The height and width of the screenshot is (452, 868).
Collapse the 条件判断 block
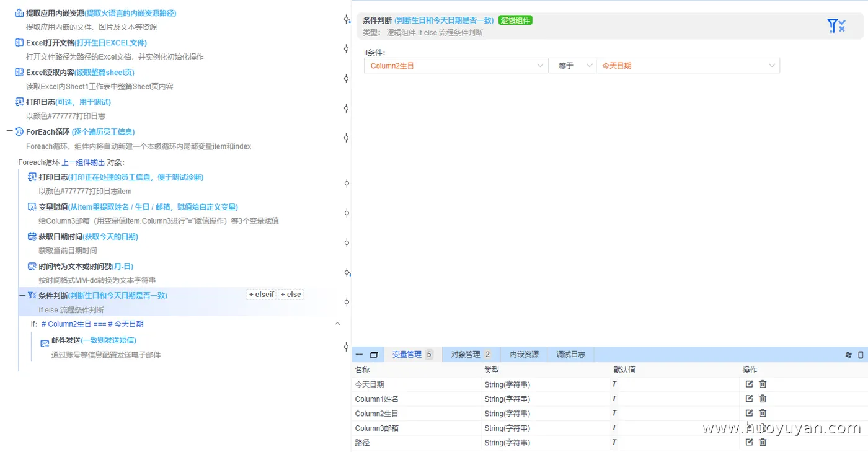click(x=22, y=295)
